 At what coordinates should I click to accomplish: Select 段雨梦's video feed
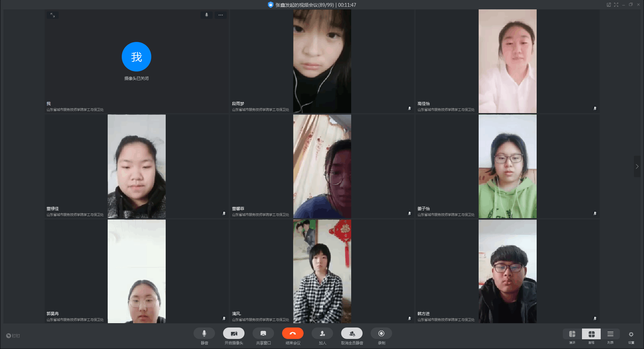point(322,61)
